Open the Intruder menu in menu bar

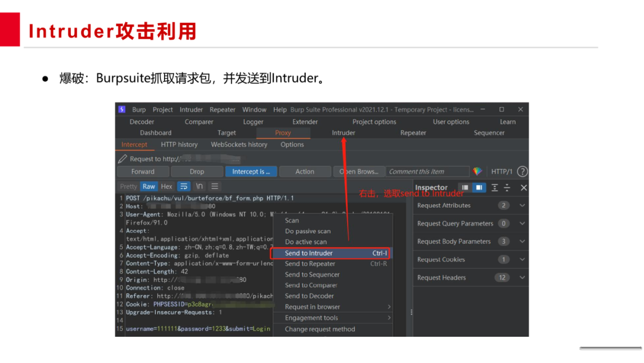coord(191,110)
